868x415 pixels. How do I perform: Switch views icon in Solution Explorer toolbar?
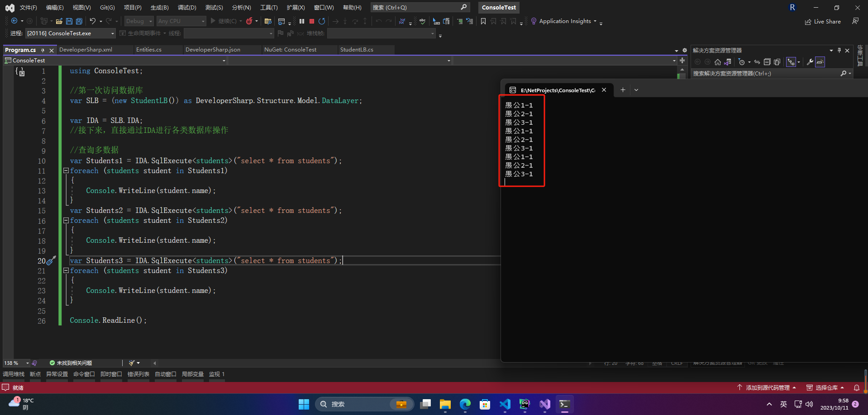(x=728, y=62)
